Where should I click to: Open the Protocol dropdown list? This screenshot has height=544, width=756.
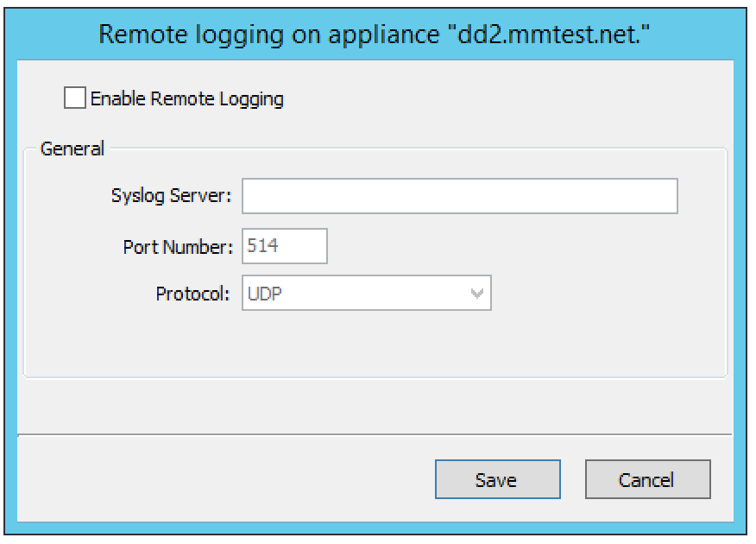[x=366, y=294]
